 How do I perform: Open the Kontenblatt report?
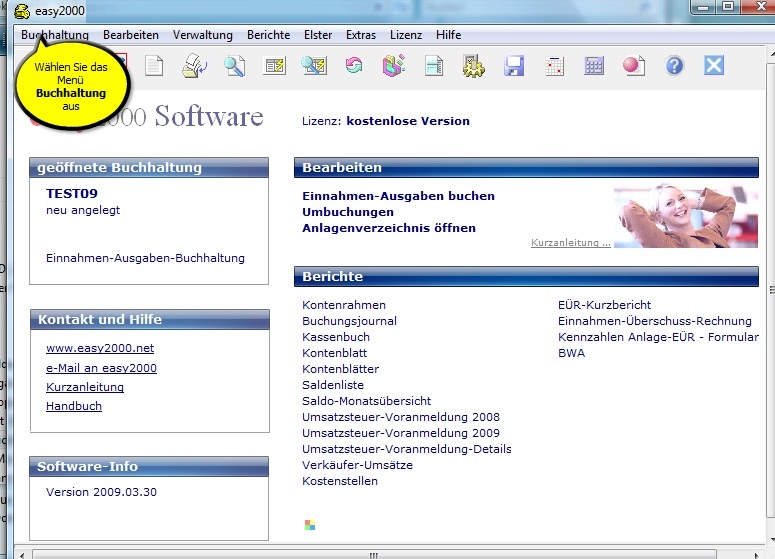point(335,353)
